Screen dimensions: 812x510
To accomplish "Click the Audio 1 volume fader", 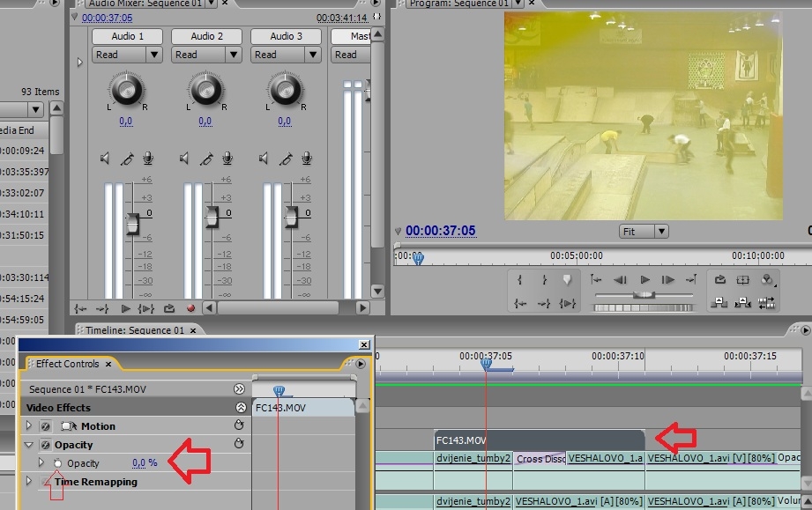I will (132, 222).
